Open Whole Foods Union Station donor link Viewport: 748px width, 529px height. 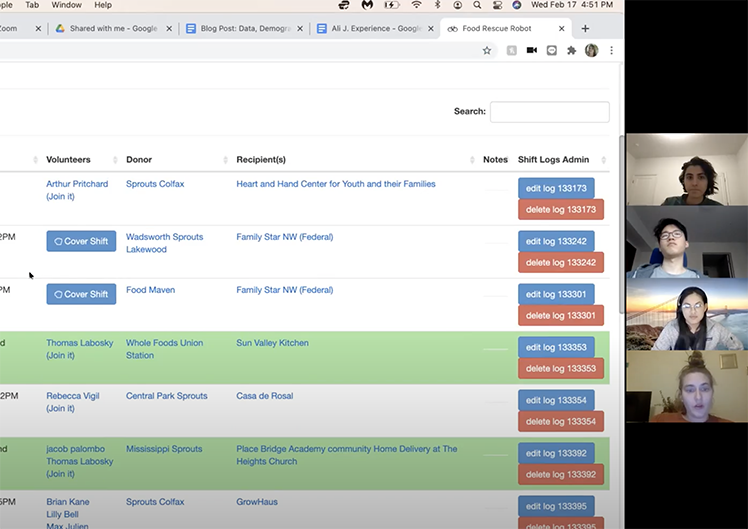pyautogui.click(x=164, y=349)
